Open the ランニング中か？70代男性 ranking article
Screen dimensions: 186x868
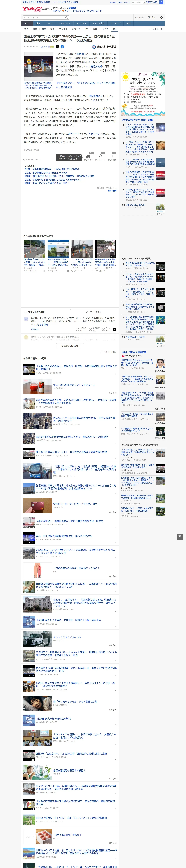pyautogui.click(x=140, y=162)
